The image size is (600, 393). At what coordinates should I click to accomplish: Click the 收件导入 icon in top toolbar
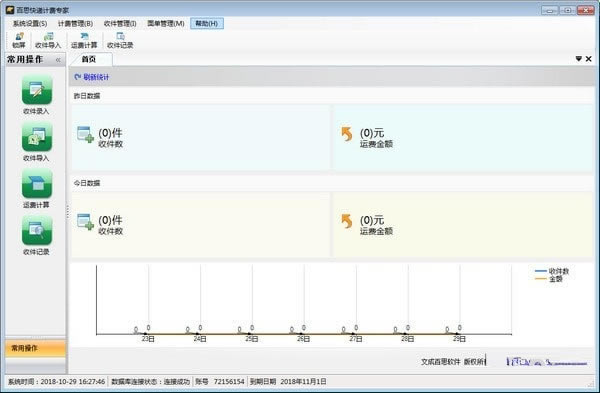pyautogui.click(x=48, y=41)
